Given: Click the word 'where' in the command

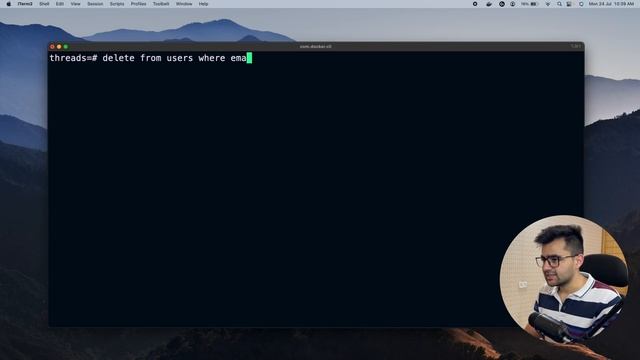Looking at the screenshot, I should (x=212, y=58).
